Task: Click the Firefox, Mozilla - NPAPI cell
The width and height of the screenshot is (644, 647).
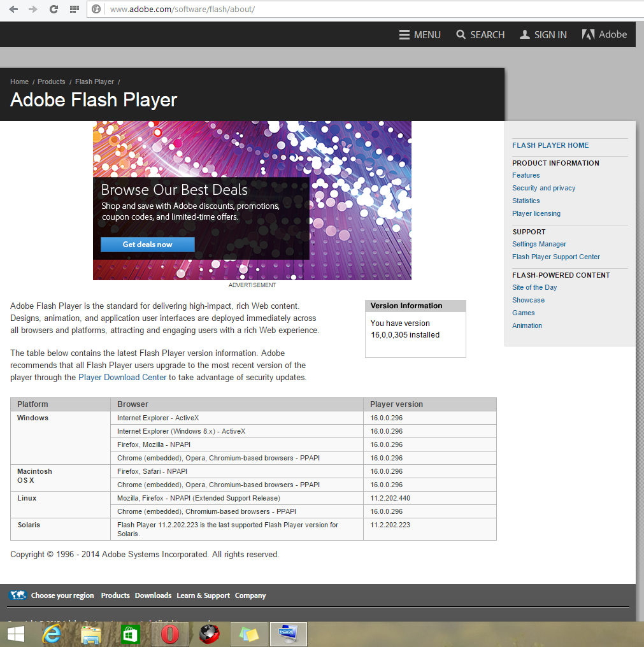Action: pos(237,444)
